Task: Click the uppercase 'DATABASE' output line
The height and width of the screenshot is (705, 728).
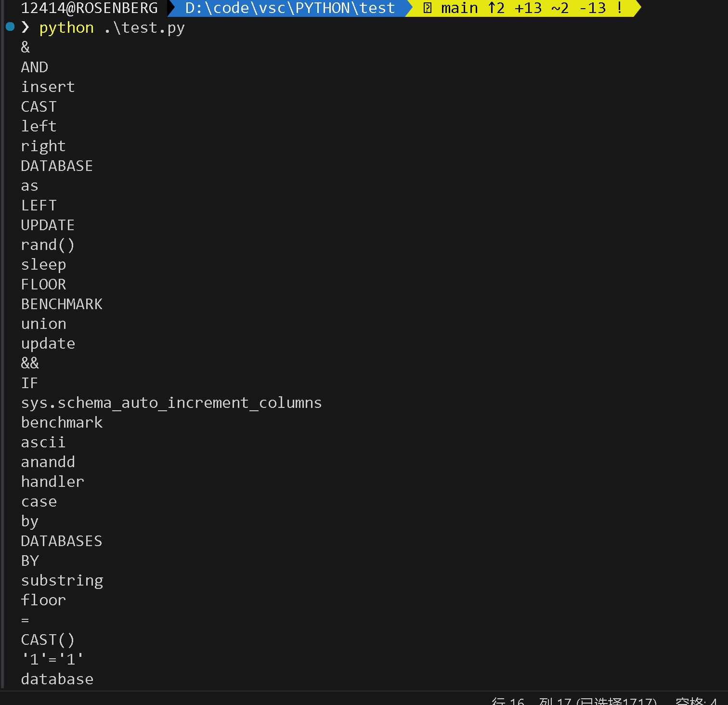Action: (x=57, y=166)
